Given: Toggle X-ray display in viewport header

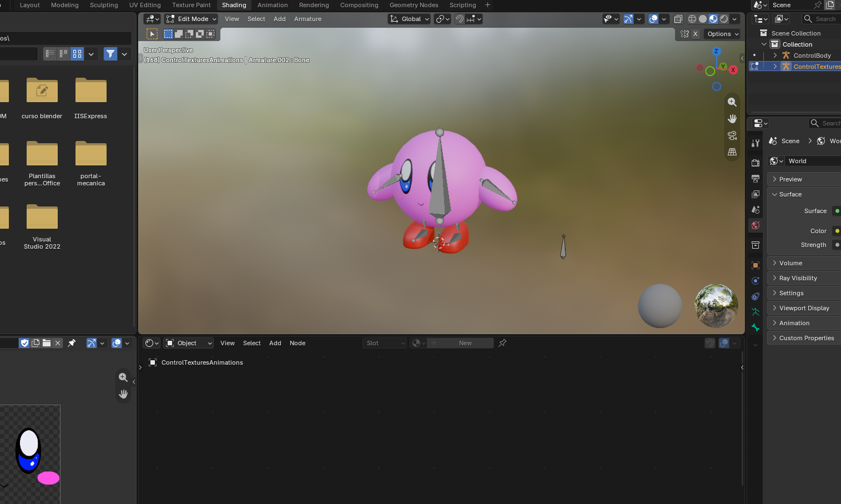Looking at the screenshot, I should (x=678, y=19).
